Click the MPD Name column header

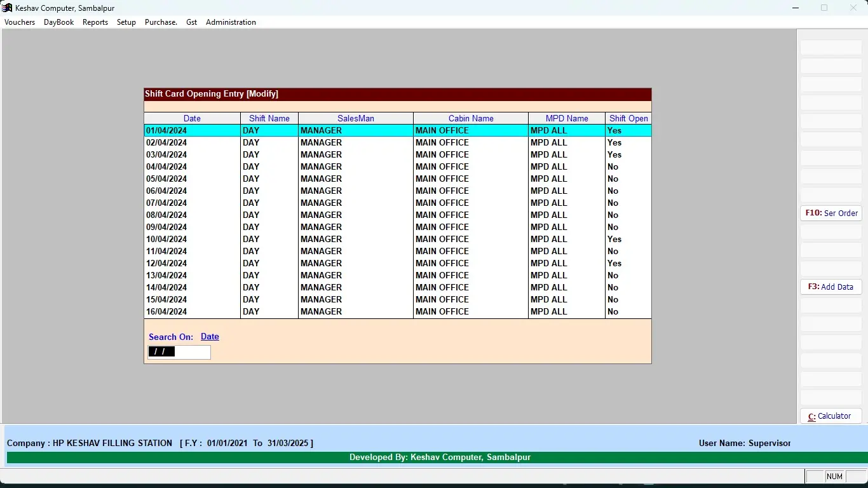pyautogui.click(x=567, y=118)
